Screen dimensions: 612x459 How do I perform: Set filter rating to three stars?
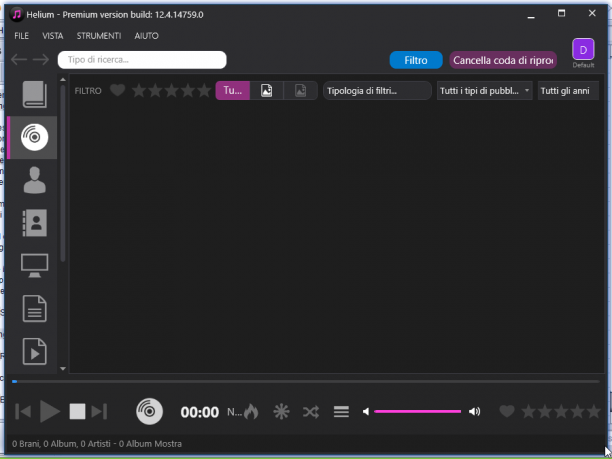[171, 91]
